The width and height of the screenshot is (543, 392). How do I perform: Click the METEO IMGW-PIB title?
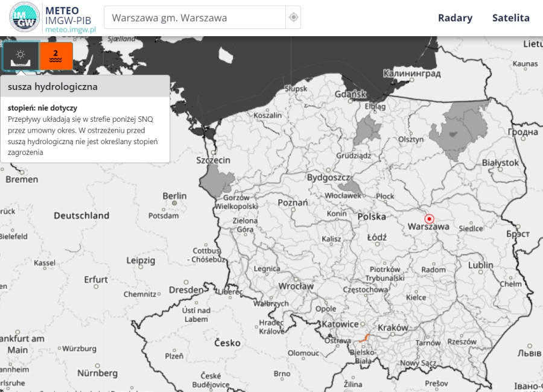click(68, 16)
